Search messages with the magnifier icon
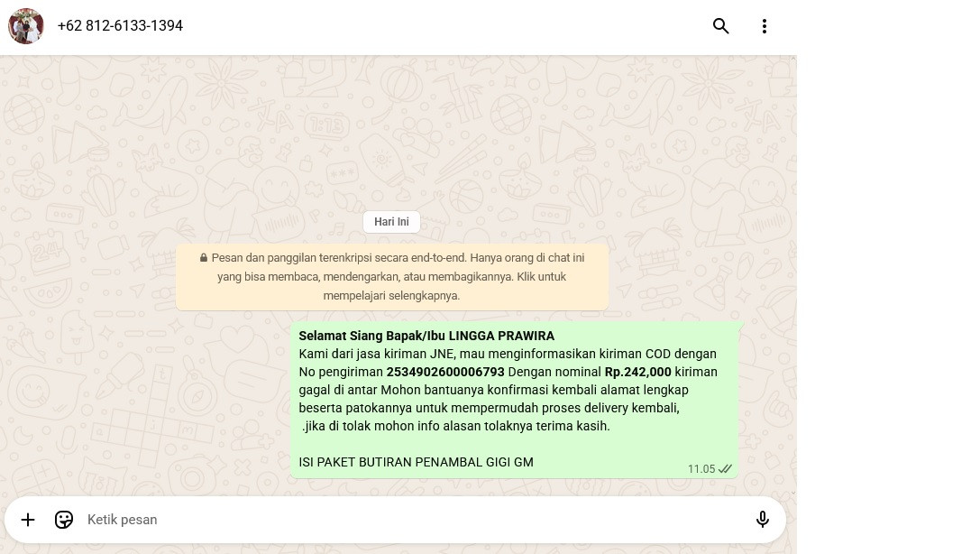 [x=720, y=25]
